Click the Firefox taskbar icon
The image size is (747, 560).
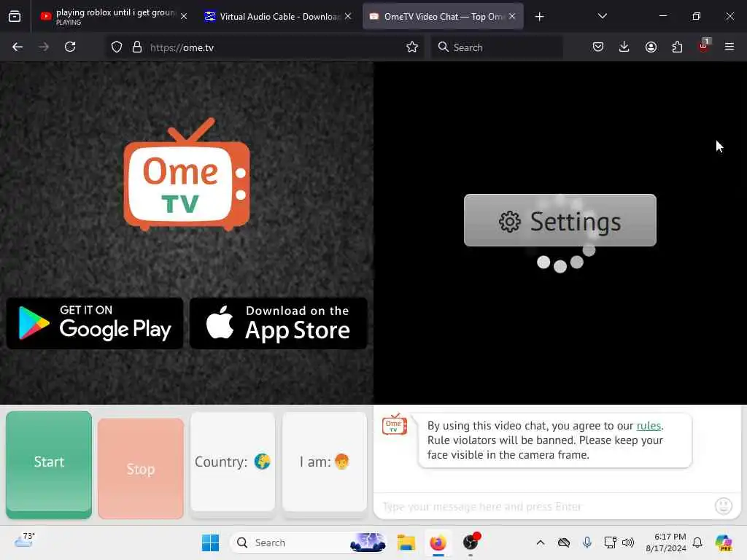point(438,542)
